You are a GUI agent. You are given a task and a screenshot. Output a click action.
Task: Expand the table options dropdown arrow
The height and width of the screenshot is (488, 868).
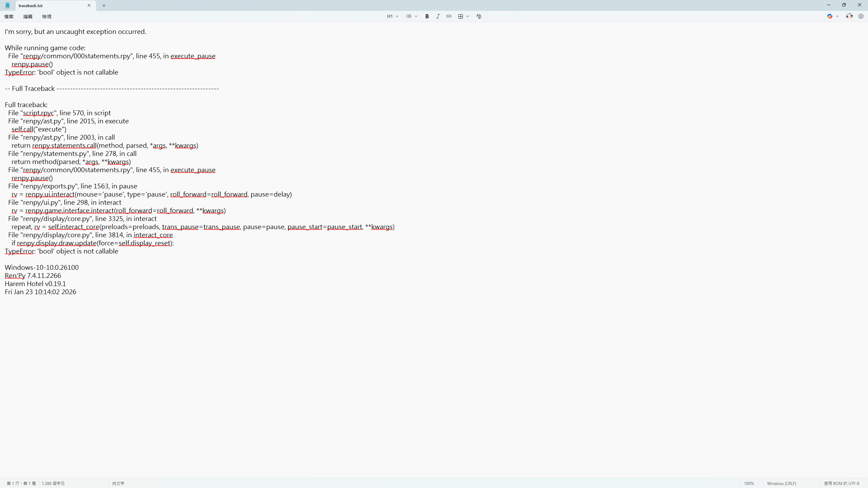[x=468, y=16]
